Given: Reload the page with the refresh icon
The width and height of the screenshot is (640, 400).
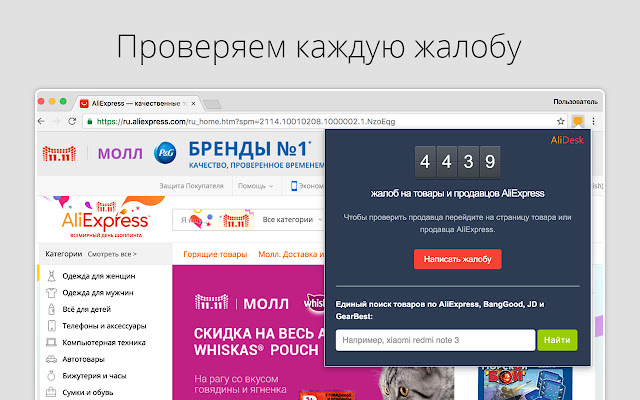Looking at the screenshot, I should (x=72, y=121).
